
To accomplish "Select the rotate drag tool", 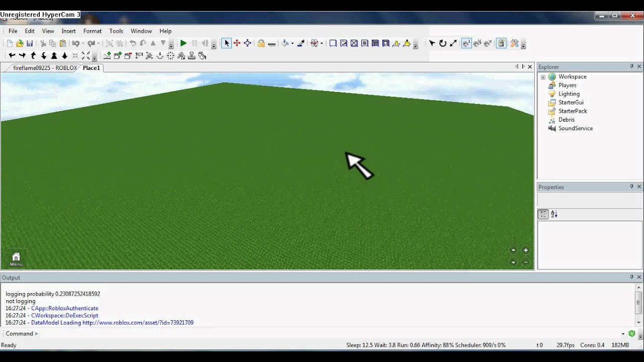I will click(x=443, y=43).
